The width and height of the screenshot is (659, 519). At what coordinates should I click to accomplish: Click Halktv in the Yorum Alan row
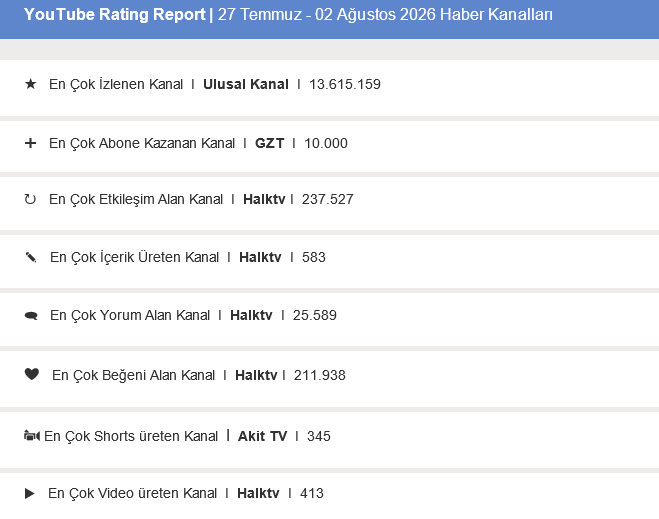[x=251, y=315]
